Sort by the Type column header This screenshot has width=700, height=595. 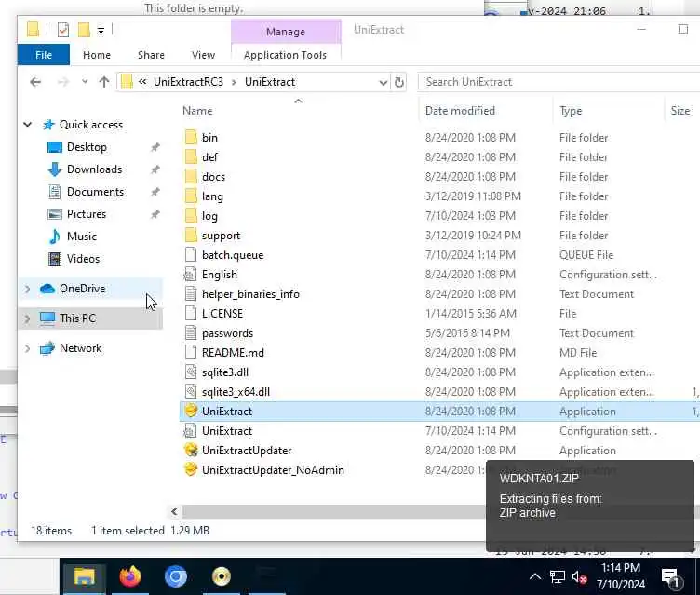point(571,111)
